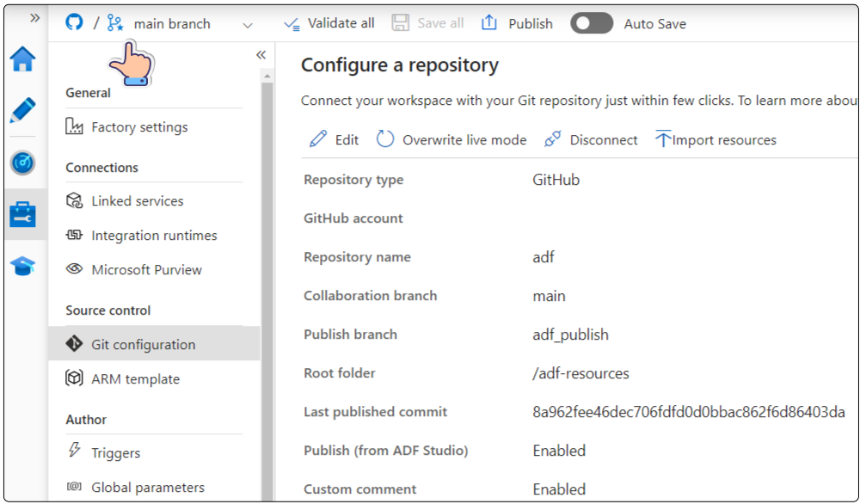Viewport: 866px width, 504px height.
Task: Click the Validate all icon
Action: tap(292, 23)
